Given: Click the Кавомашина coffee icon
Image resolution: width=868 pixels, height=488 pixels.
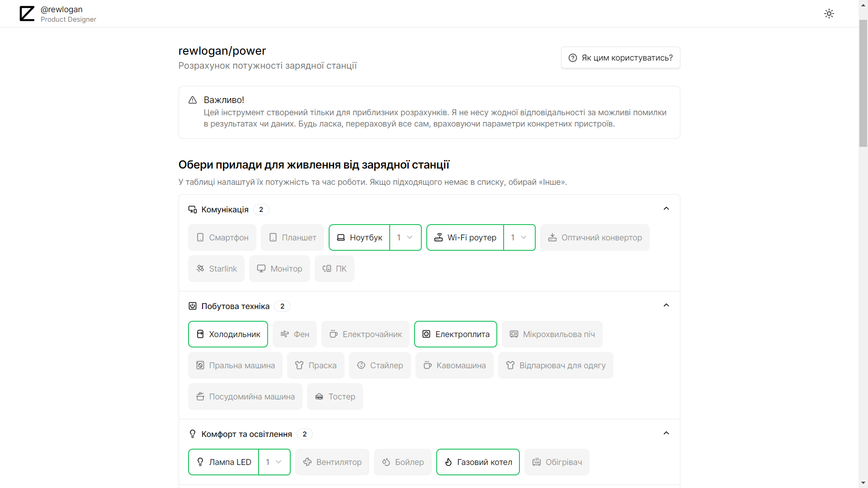Looking at the screenshot, I should tap(427, 366).
